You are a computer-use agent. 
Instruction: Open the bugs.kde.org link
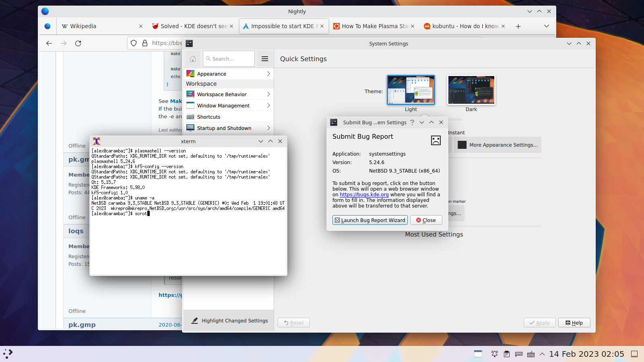pyautogui.click(x=364, y=195)
